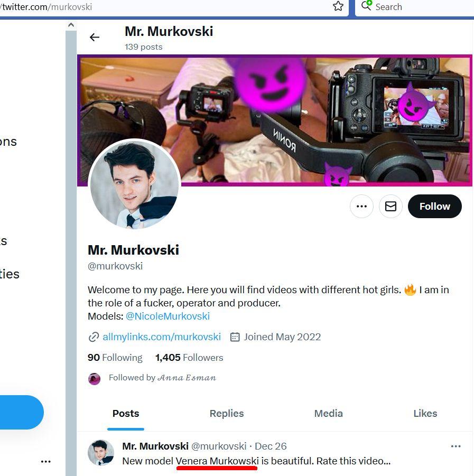Follow the Mr. Murkovski account

click(434, 207)
